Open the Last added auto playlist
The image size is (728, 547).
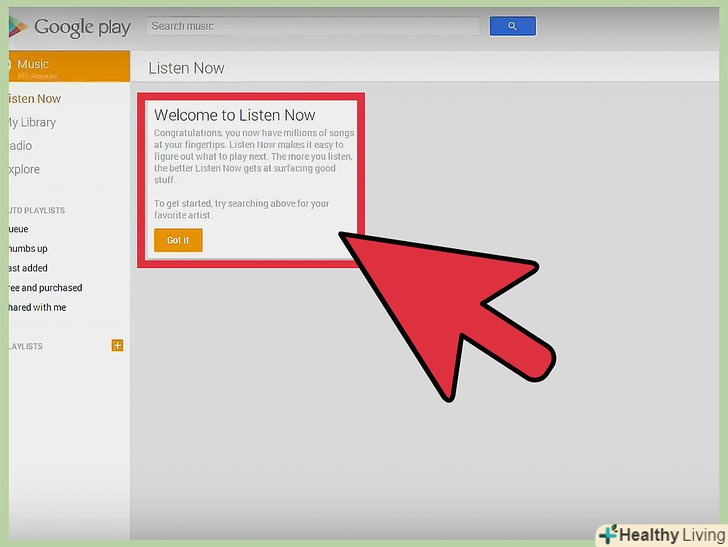tap(28, 268)
